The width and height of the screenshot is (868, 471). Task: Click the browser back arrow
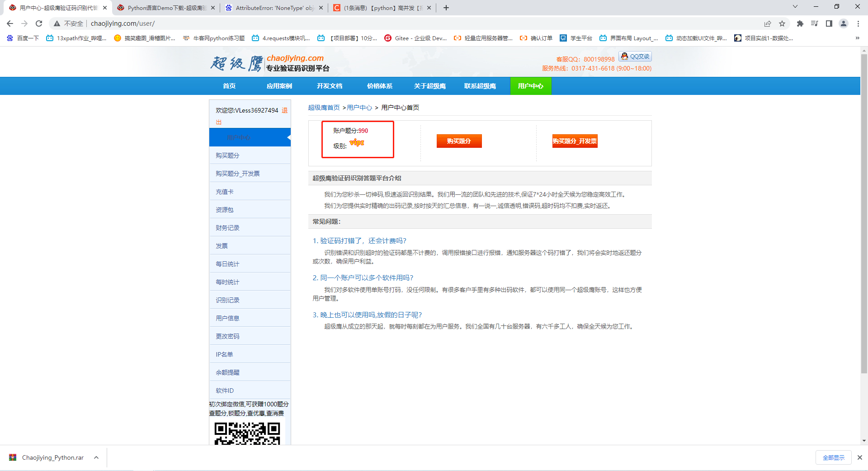tap(10, 24)
